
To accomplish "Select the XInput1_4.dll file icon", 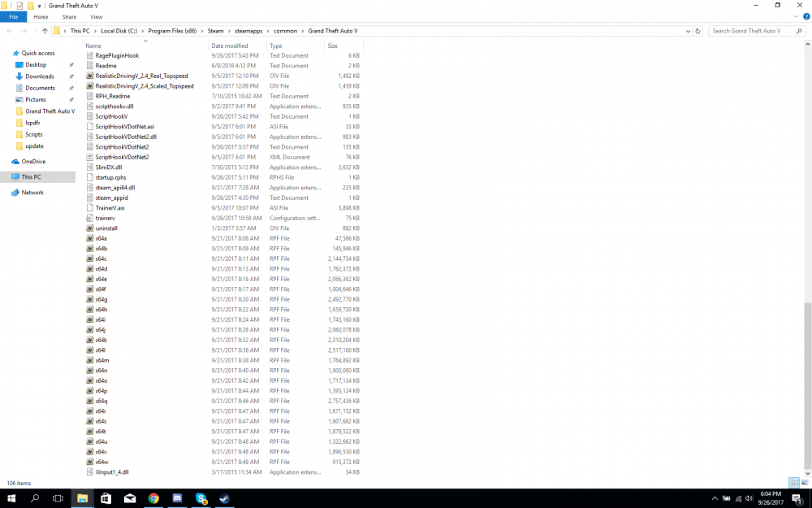I will point(89,472).
